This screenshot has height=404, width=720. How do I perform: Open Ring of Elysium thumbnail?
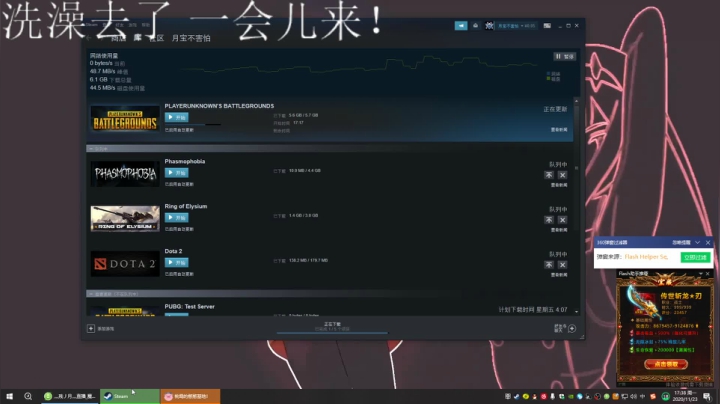(x=125, y=219)
